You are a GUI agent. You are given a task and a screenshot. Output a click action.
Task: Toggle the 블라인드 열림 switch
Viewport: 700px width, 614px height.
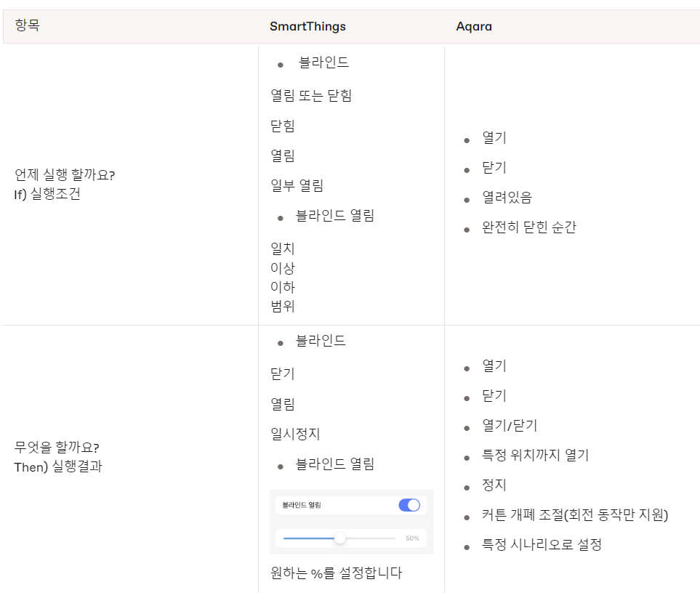coord(409,505)
